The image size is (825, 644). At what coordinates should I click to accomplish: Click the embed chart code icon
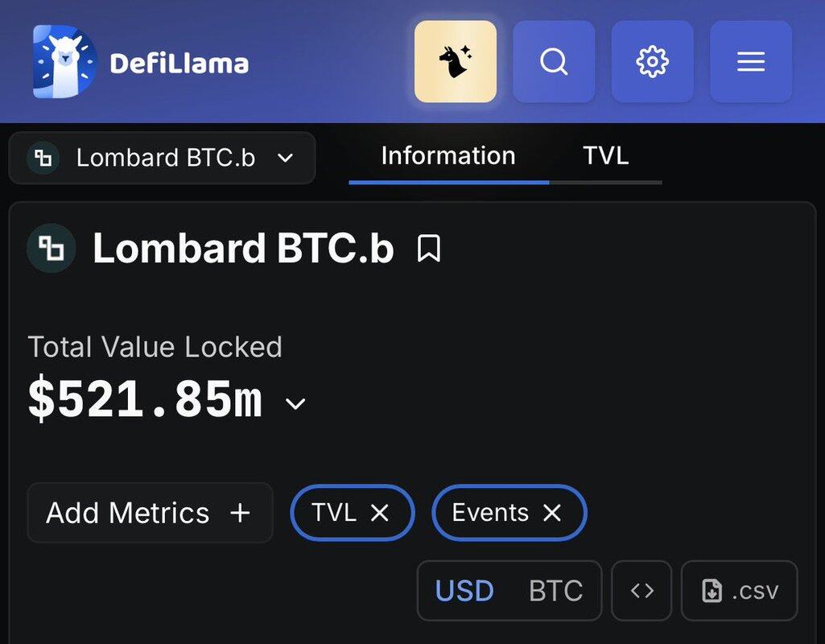(641, 591)
